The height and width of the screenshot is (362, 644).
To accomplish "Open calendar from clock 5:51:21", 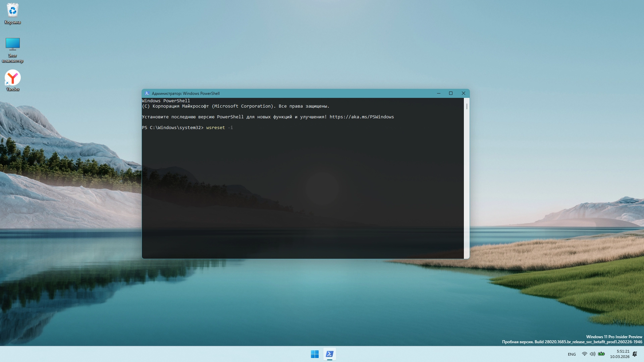I will coord(620,354).
